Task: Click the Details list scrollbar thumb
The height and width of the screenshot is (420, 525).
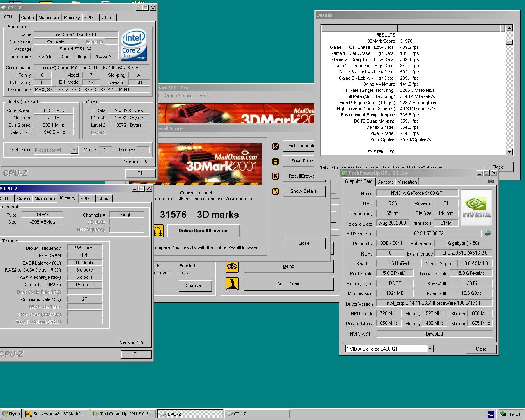Action: pos(509,42)
